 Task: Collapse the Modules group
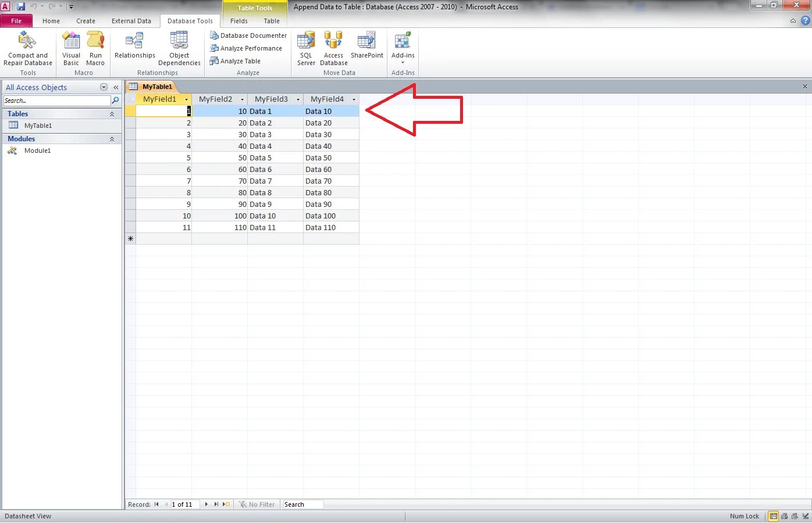112,139
